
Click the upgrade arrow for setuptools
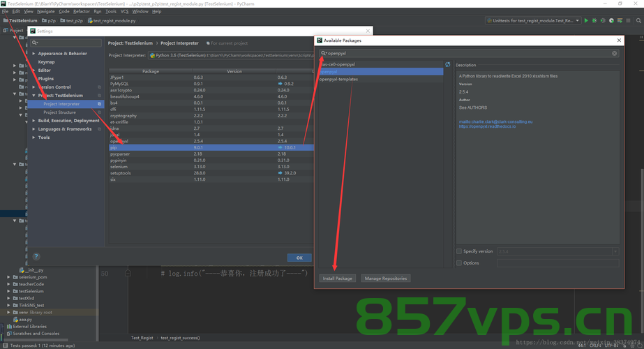pos(280,173)
